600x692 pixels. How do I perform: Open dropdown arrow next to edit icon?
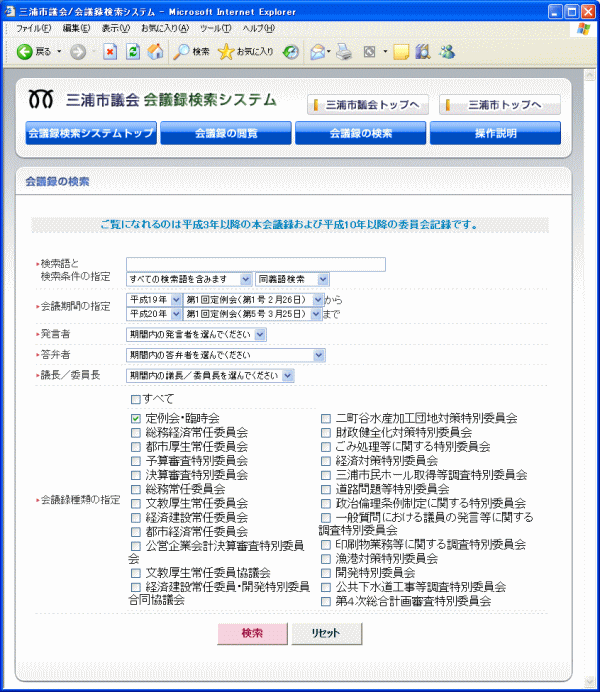click(x=385, y=52)
